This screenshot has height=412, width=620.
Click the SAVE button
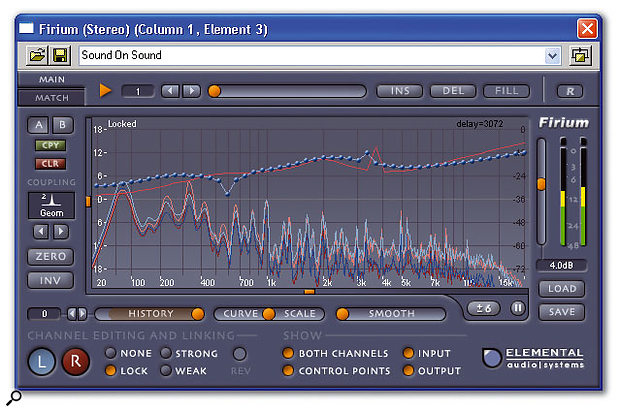click(561, 312)
